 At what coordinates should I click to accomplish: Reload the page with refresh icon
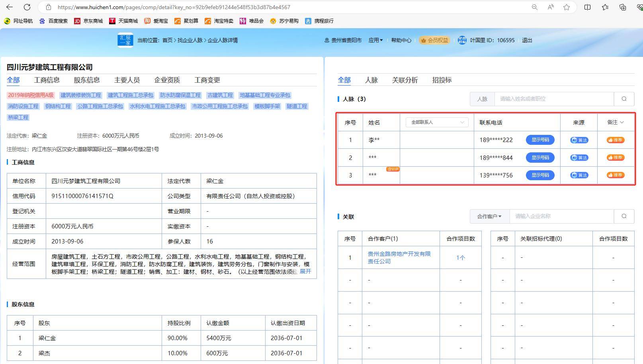tap(27, 7)
